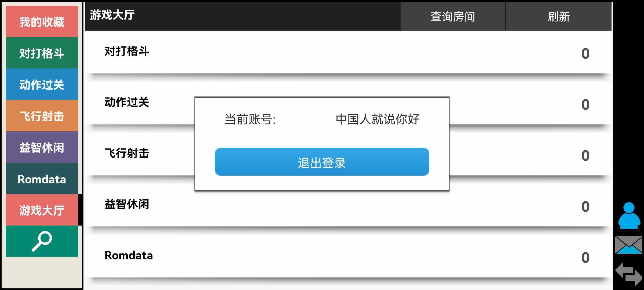Open the 动作过关 sidebar category

coord(42,84)
